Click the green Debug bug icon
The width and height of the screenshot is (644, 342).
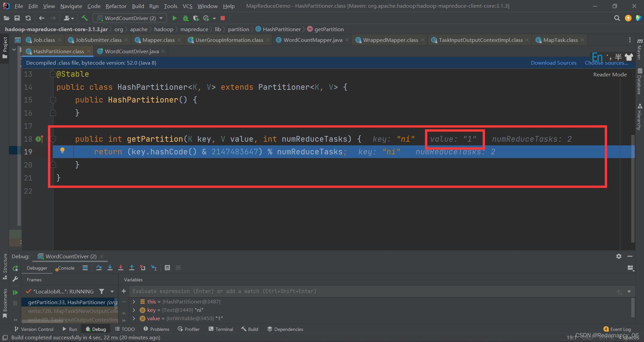pyautogui.click(x=185, y=18)
